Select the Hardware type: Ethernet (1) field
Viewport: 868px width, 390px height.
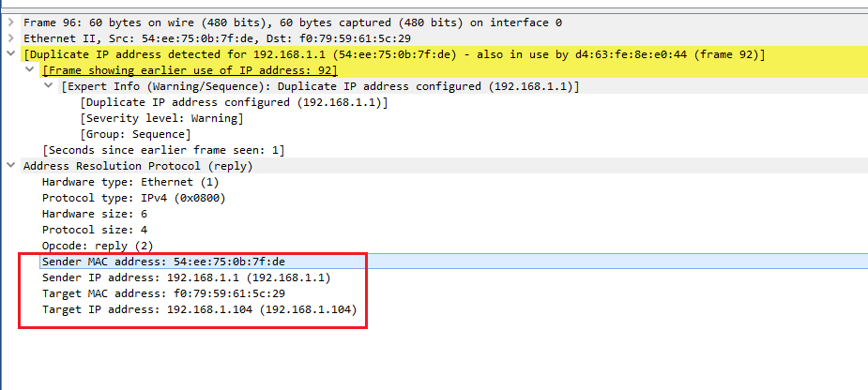(129, 182)
